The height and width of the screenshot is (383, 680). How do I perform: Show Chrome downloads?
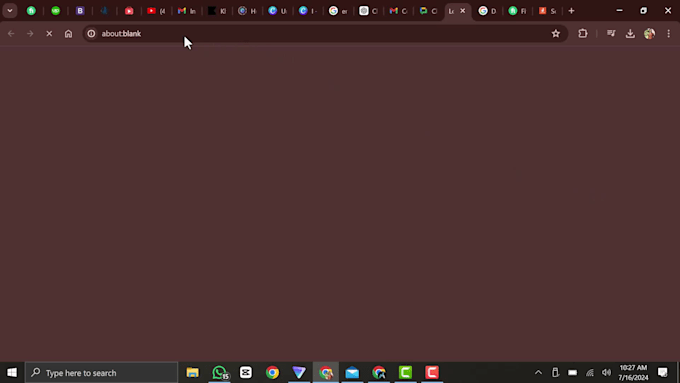[x=630, y=33]
